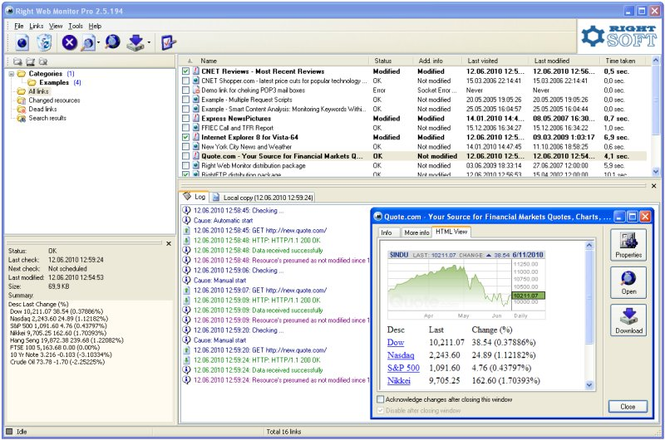Click the second small category pane icon
Image resolution: width=665 pixels, height=440 pixels.
click(x=31, y=62)
